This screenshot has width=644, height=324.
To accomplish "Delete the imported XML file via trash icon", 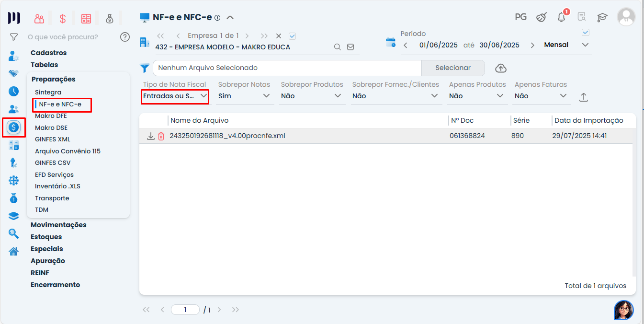I will coord(161,136).
